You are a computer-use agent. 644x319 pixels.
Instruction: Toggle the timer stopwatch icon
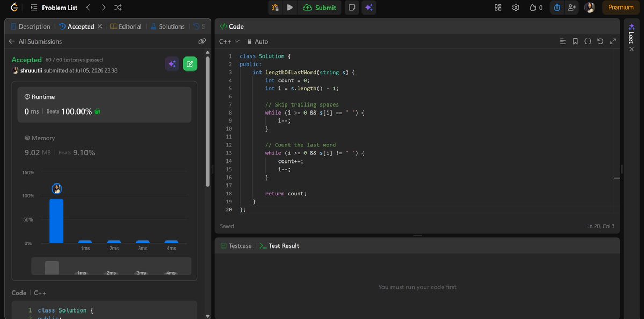pos(557,8)
